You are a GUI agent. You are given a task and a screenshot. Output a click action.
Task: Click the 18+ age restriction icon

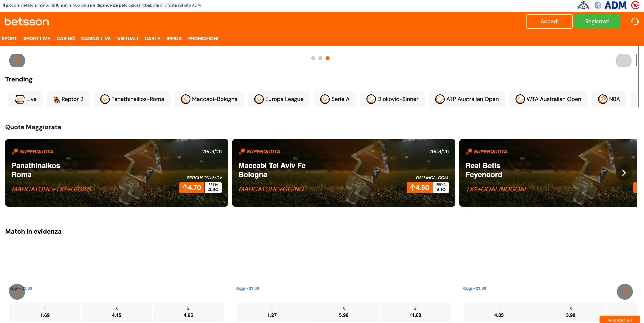pos(635,5)
